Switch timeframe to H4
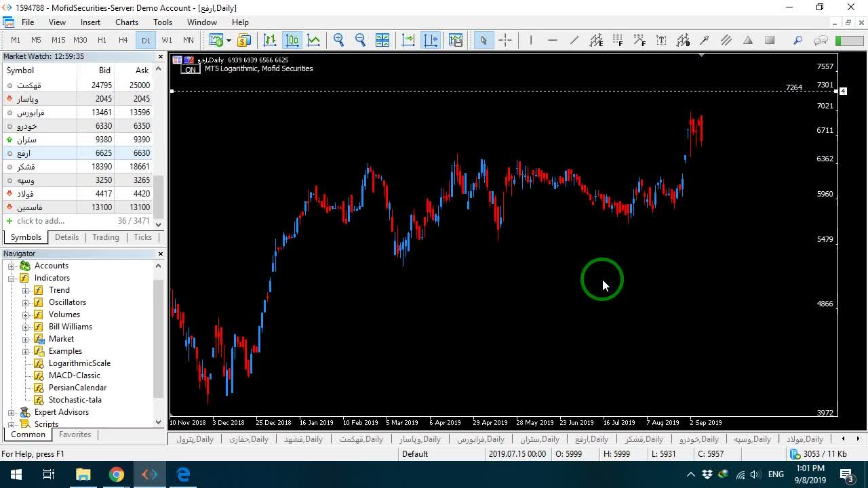Image resolution: width=868 pixels, height=488 pixels. 123,40
